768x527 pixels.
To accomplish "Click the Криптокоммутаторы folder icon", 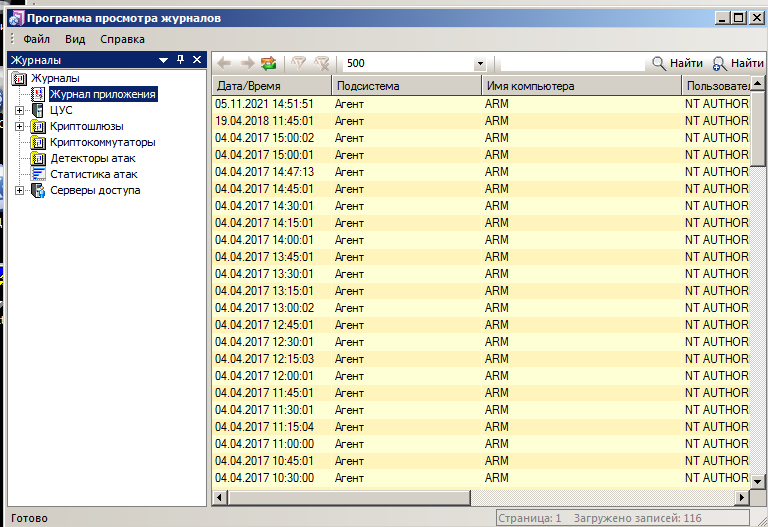I will click(38, 143).
